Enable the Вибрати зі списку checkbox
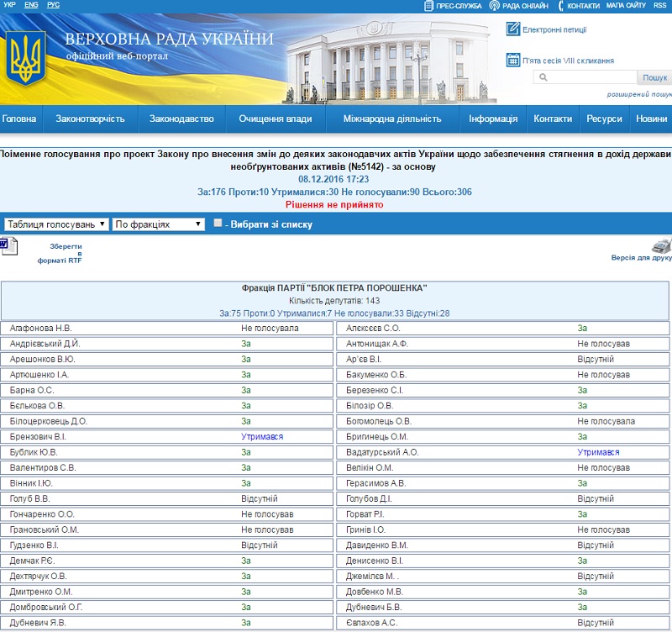Viewport: 672px width, 632px height. click(x=218, y=224)
